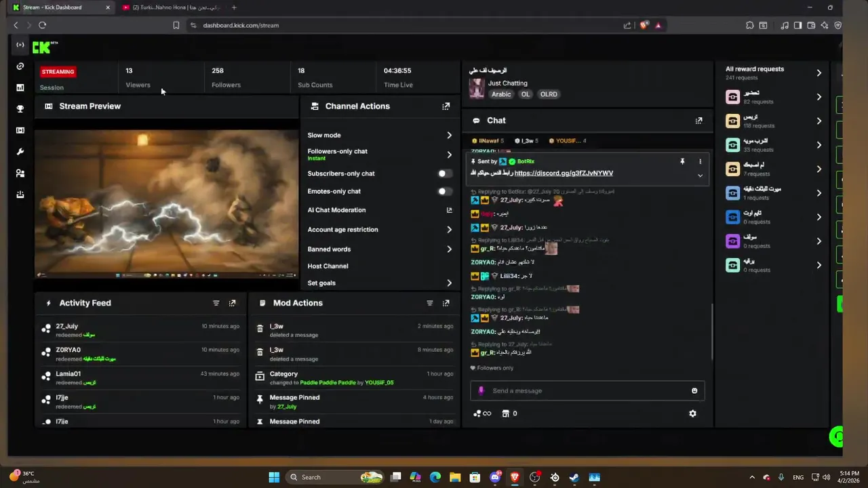Pop out the Activity Feed panel
The width and height of the screenshot is (868, 488).
click(x=232, y=303)
